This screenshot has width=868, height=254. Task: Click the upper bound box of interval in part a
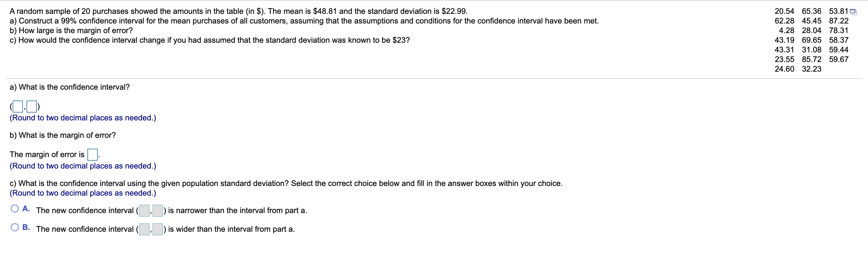tap(31, 106)
